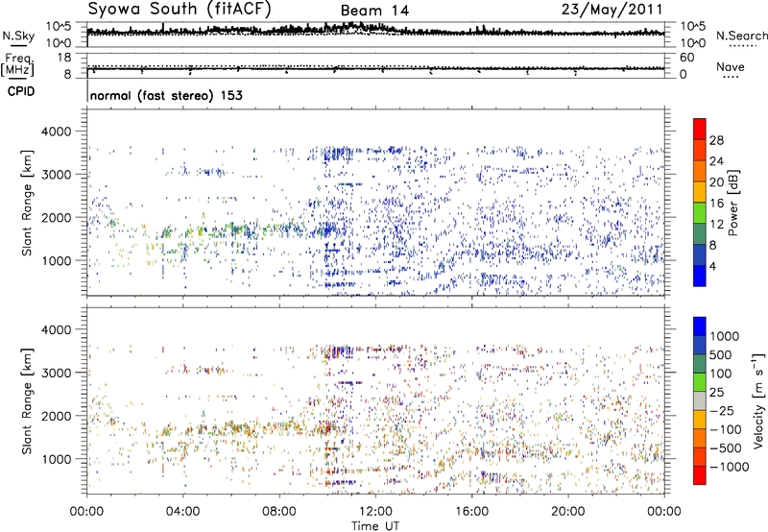This screenshot has height=532, width=768.
Task: Click the '20' label on Power colorbar
Action: 716,182
